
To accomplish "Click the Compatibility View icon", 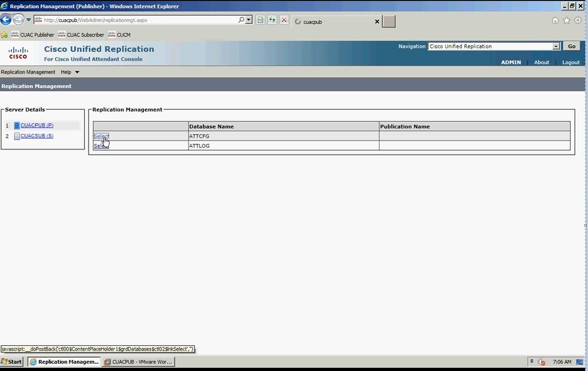I will point(260,20).
